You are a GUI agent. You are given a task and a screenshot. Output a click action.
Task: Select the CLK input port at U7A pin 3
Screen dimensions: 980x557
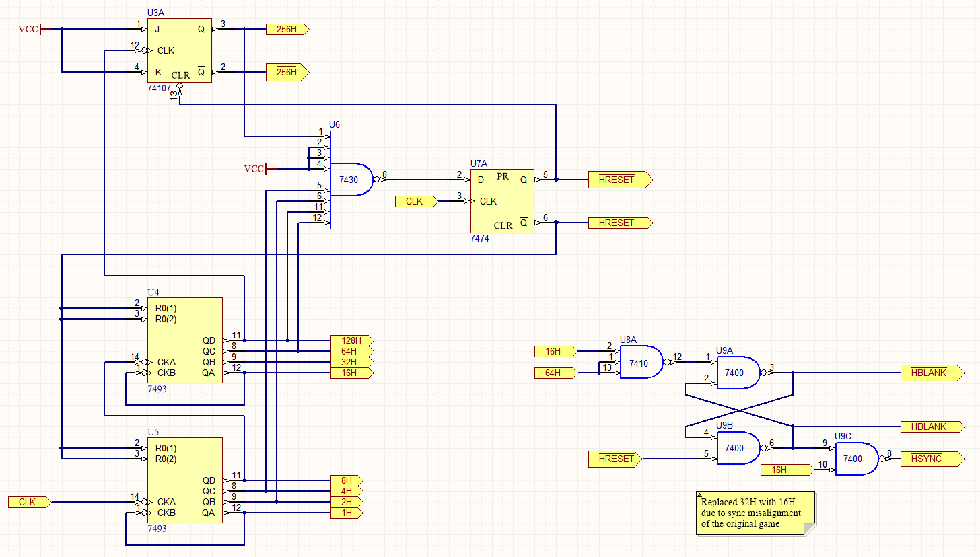[x=417, y=201]
